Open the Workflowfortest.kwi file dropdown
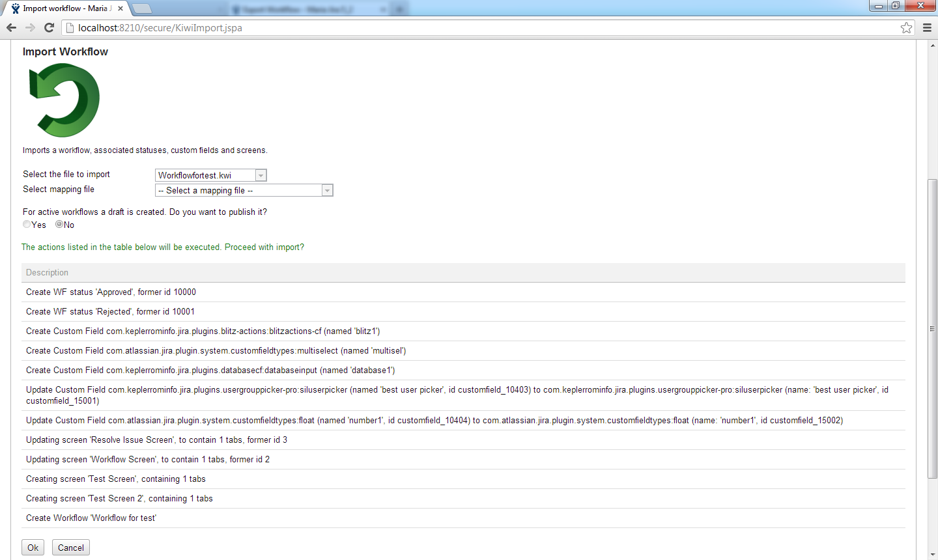This screenshot has width=938, height=560. [211, 175]
